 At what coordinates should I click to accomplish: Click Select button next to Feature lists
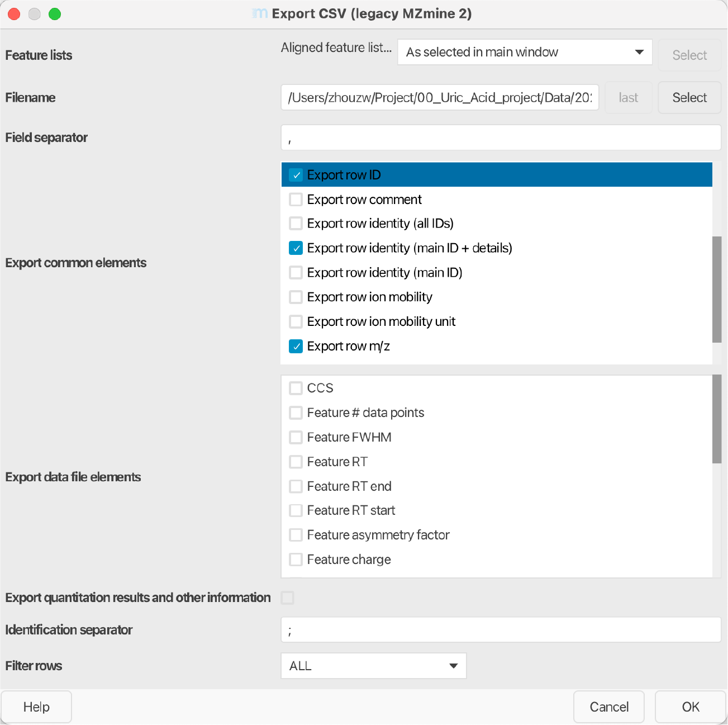[x=689, y=55]
